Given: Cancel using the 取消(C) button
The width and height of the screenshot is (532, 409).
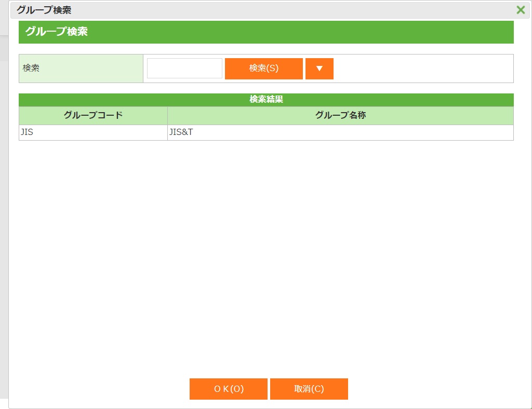Looking at the screenshot, I should coord(309,389).
